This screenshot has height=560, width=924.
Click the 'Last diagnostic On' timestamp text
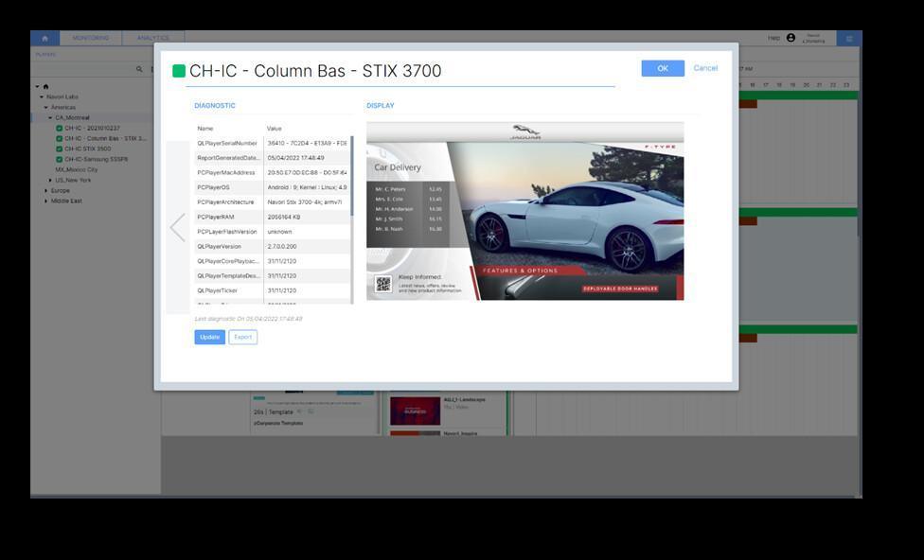pyautogui.click(x=248, y=319)
